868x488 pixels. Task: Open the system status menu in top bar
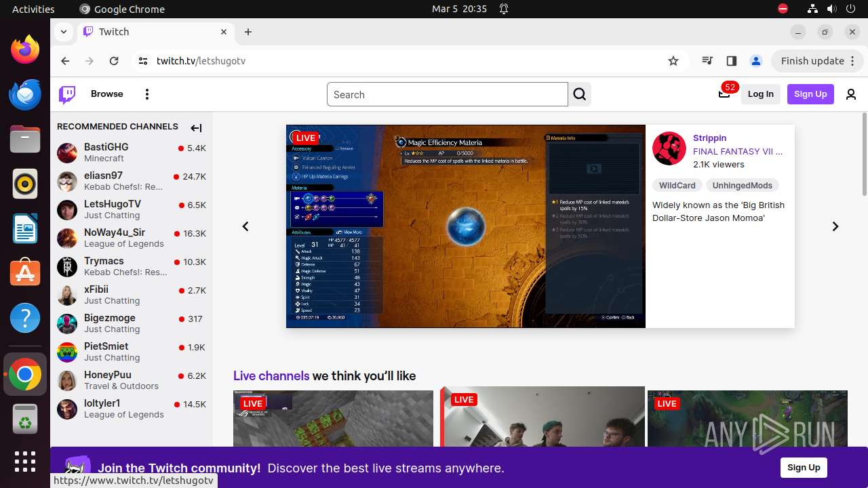click(831, 9)
